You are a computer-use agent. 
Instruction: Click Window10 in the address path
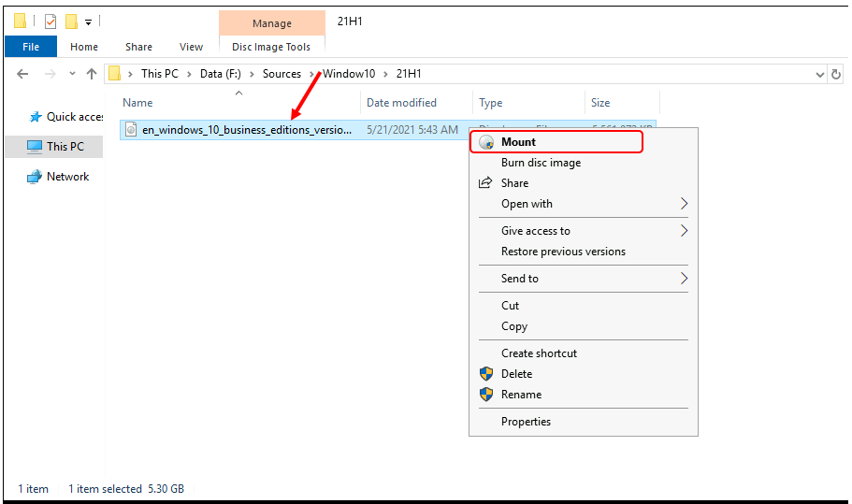coord(349,74)
